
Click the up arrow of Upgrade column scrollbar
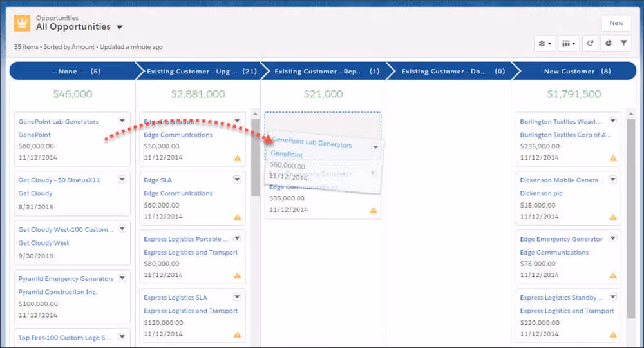point(255,114)
